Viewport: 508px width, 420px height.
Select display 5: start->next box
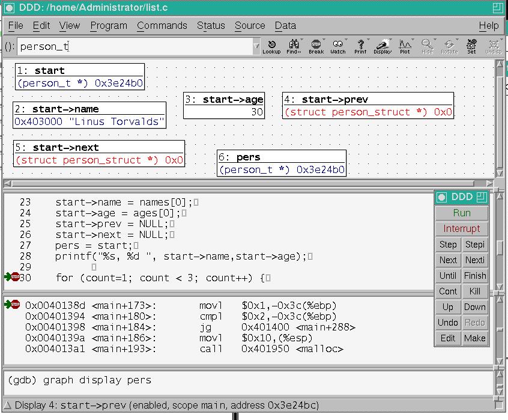tap(99, 154)
